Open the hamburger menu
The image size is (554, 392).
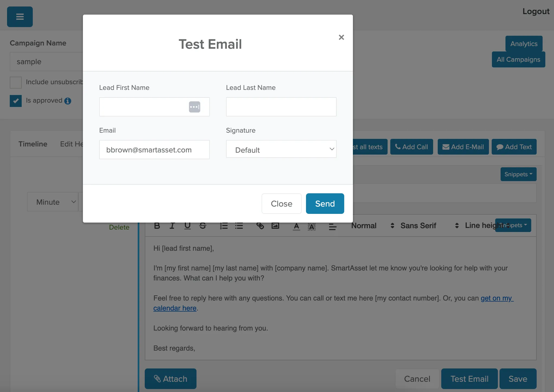(x=20, y=17)
